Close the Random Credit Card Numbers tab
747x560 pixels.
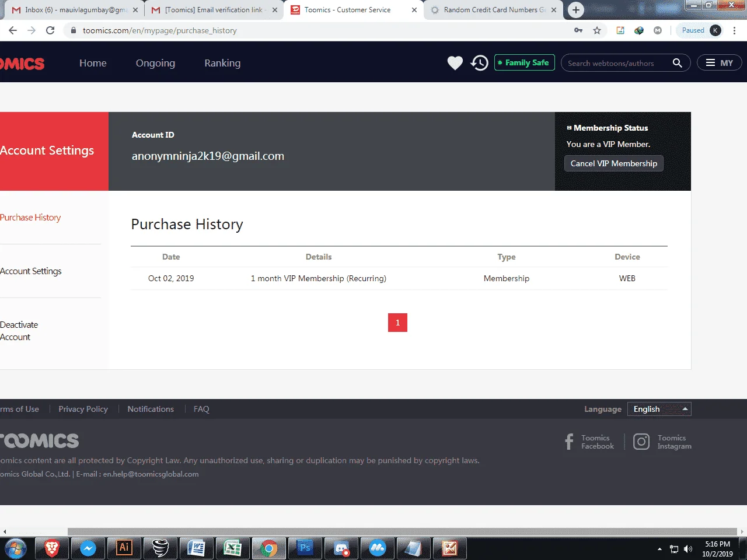click(554, 10)
